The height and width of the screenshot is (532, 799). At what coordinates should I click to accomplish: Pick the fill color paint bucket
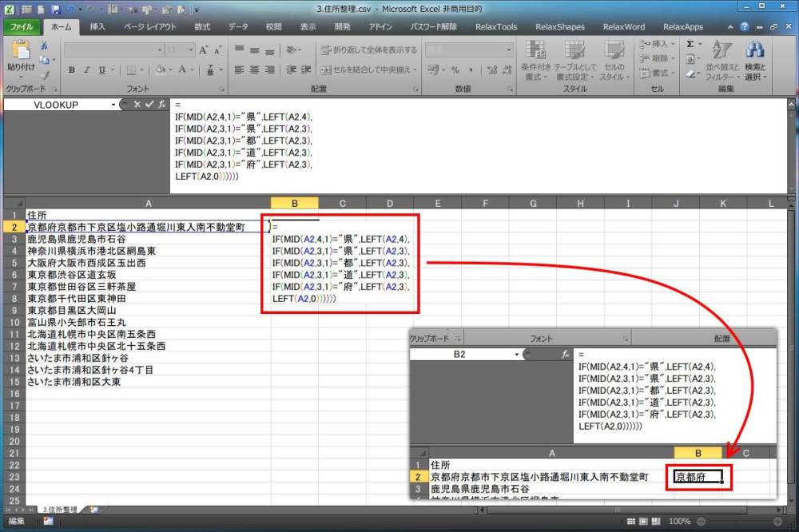tap(161, 69)
